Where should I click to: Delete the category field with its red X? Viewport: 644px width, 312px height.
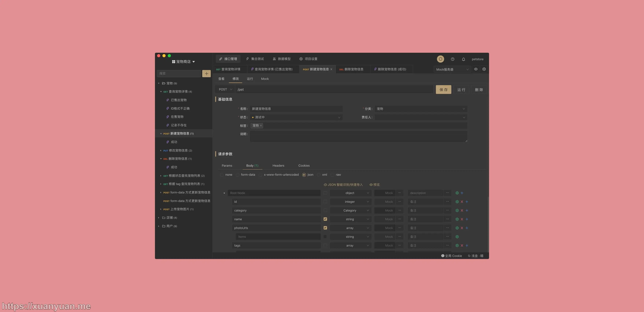462,211
